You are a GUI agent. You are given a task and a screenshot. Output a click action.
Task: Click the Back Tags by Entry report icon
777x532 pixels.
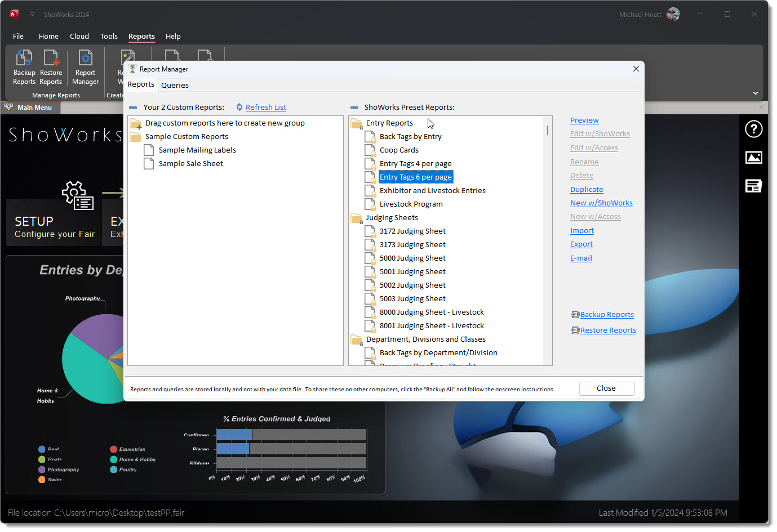click(x=370, y=137)
